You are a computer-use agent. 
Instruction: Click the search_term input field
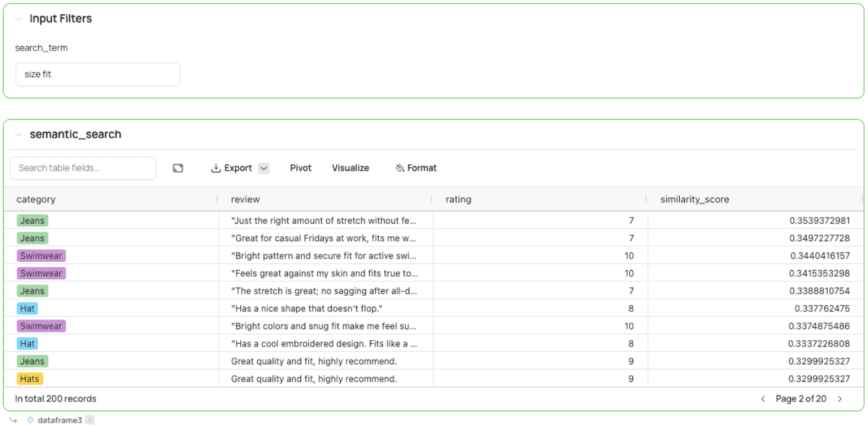[x=98, y=74]
